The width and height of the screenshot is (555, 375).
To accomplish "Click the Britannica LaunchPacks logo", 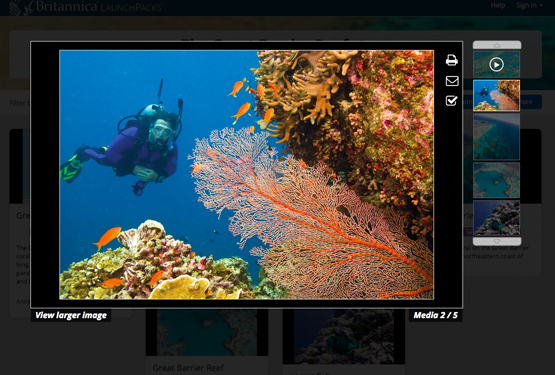I will pyautogui.click(x=86, y=6).
